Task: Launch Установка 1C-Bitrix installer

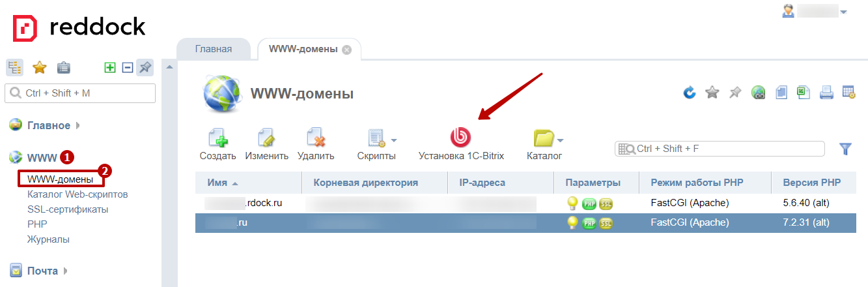Action: (x=460, y=138)
